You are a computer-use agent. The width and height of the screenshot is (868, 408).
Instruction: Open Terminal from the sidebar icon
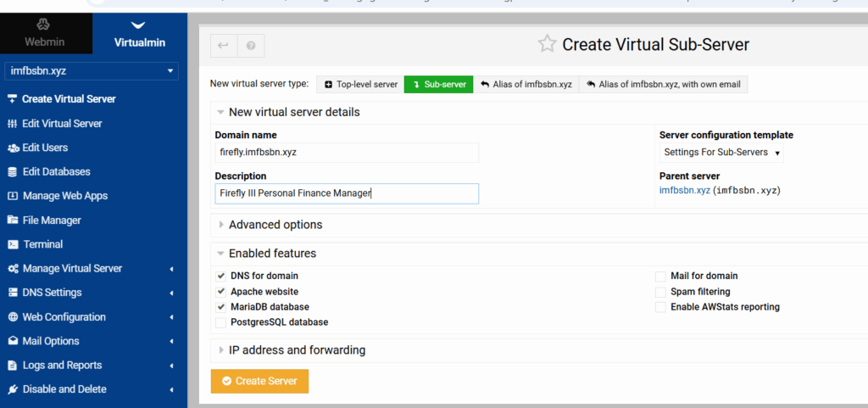pyautogui.click(x=13, y=244)
